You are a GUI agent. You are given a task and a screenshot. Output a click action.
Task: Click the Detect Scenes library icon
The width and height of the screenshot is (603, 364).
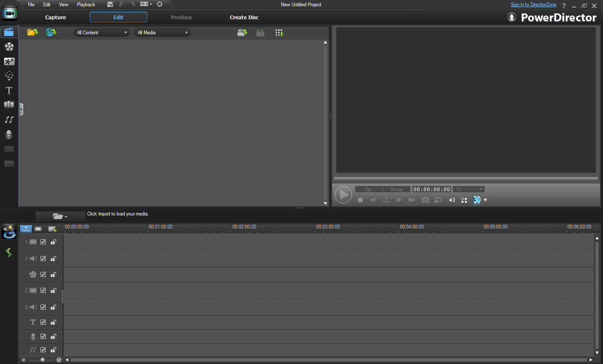click(x=242, y=33)
